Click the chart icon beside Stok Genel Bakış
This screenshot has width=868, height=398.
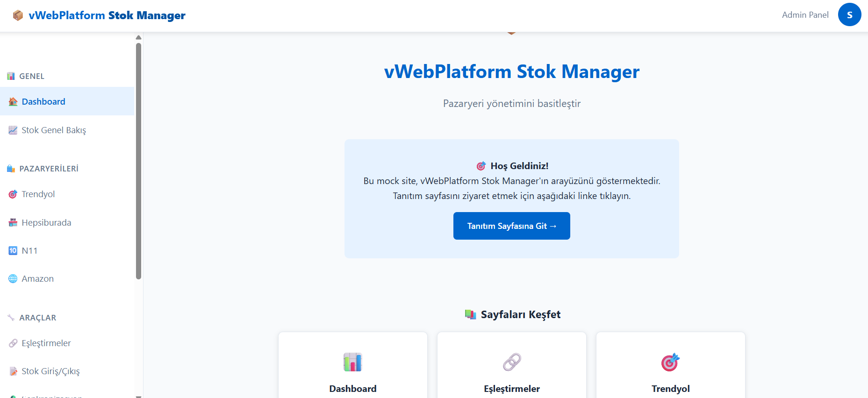13,130
